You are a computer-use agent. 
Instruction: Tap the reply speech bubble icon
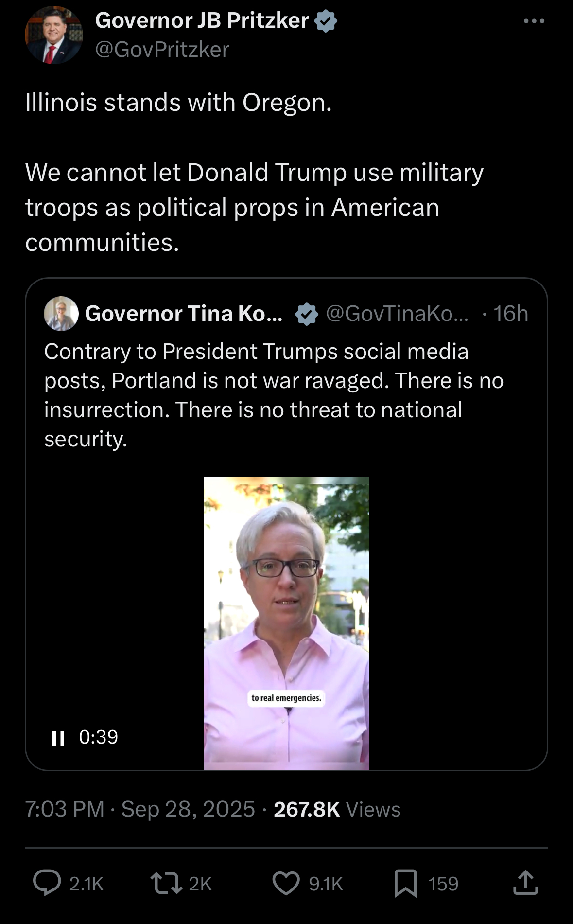coord(47,883)
